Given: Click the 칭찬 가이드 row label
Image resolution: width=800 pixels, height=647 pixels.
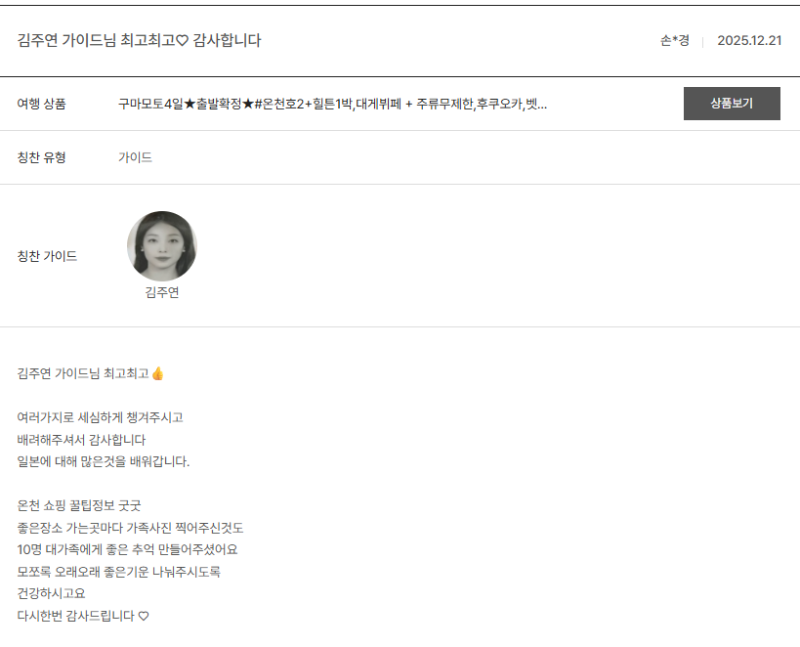Looking at the screenshot, I should (47, 256).
